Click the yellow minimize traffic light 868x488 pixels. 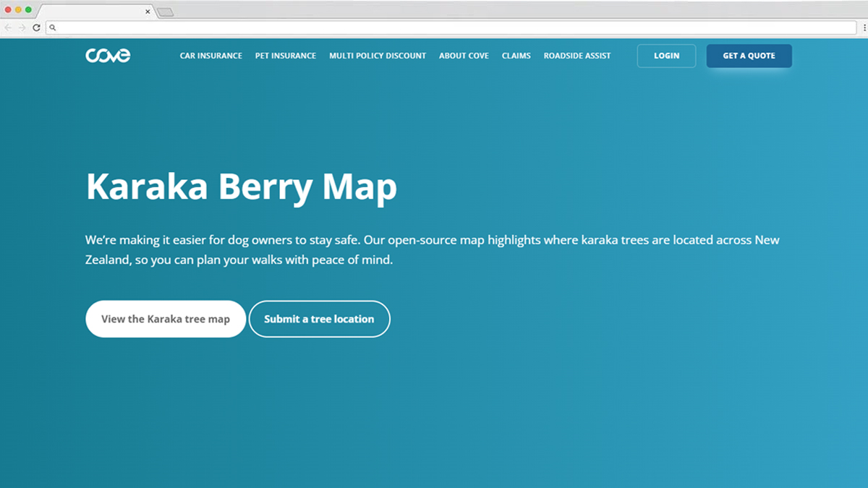coord(17,10)
